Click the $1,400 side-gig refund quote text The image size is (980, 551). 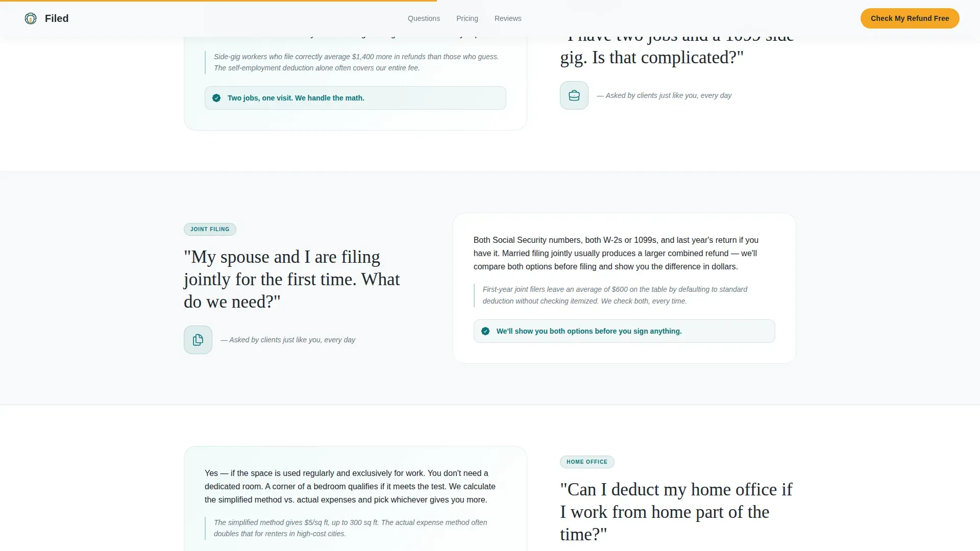[356, 62]
